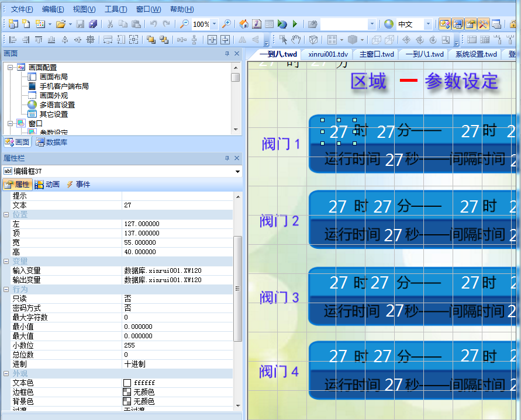Click the align left edges icon

click(x=13, y=40)
